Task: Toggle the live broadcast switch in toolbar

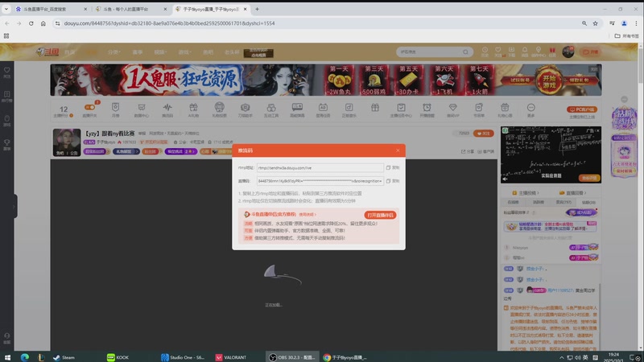Action: [89, 108]
